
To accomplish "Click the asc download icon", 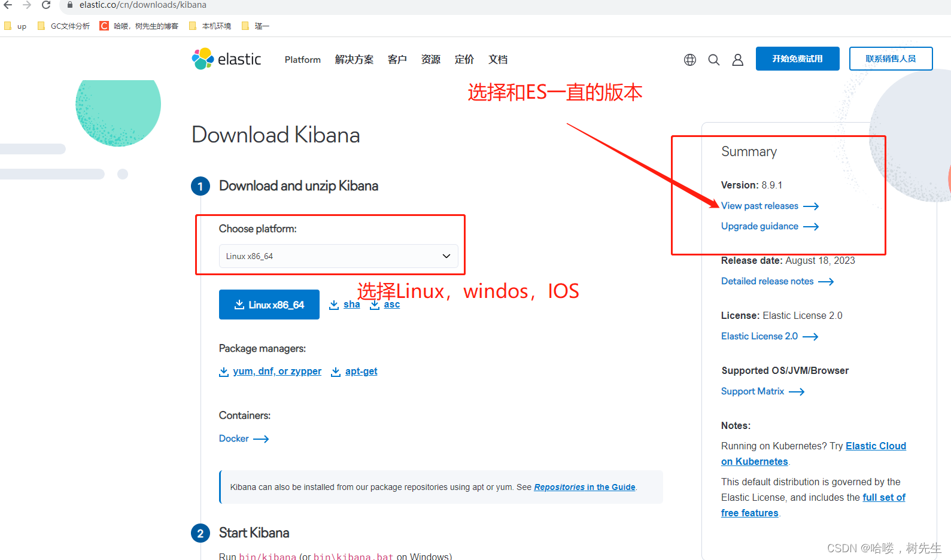I will point(375,305).
